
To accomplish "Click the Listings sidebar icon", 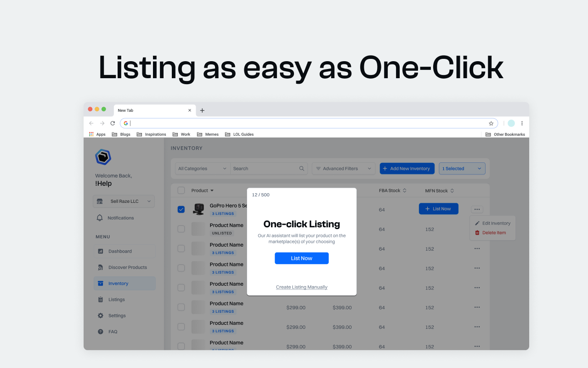I will [x=100, y=299].
